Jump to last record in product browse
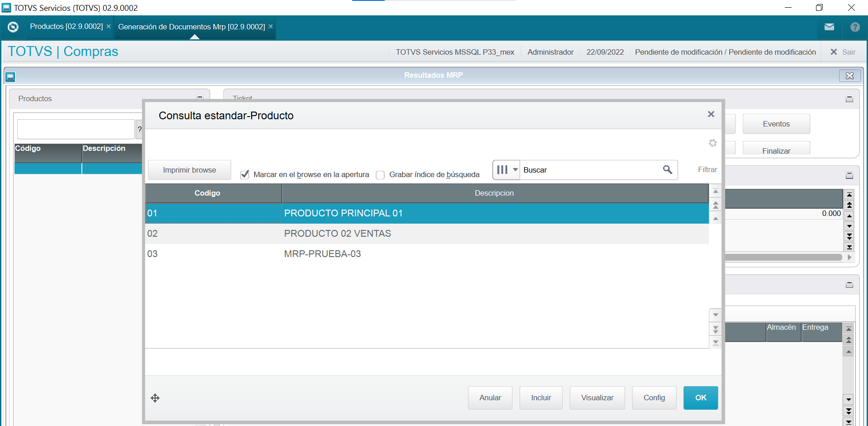868x426 pixels. pyautogui.click(x=716, y=342)
